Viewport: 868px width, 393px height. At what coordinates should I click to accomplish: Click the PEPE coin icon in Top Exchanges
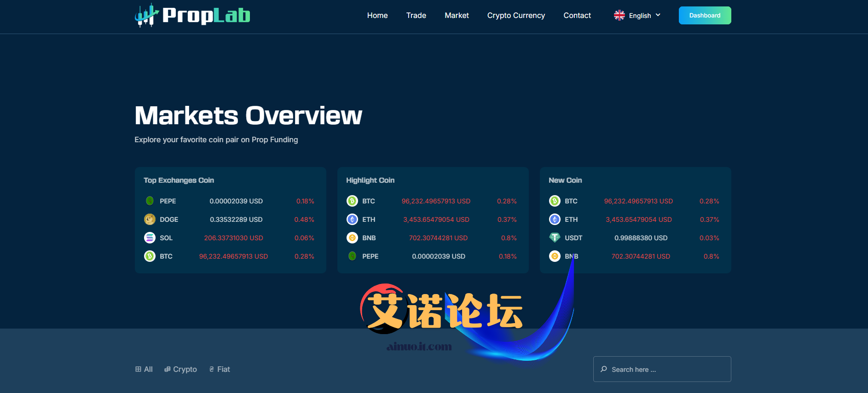click(x=150, y=201)
